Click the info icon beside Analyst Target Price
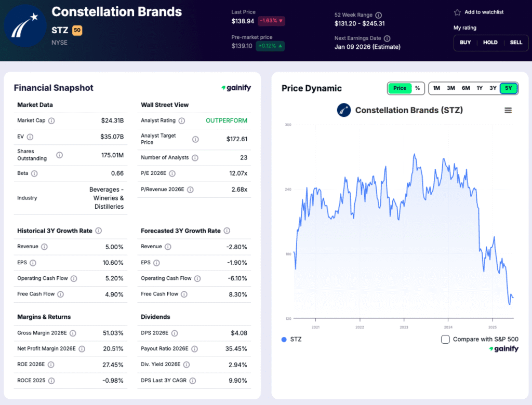The height and width of the screenshot is (405, 532). (196, 139)
